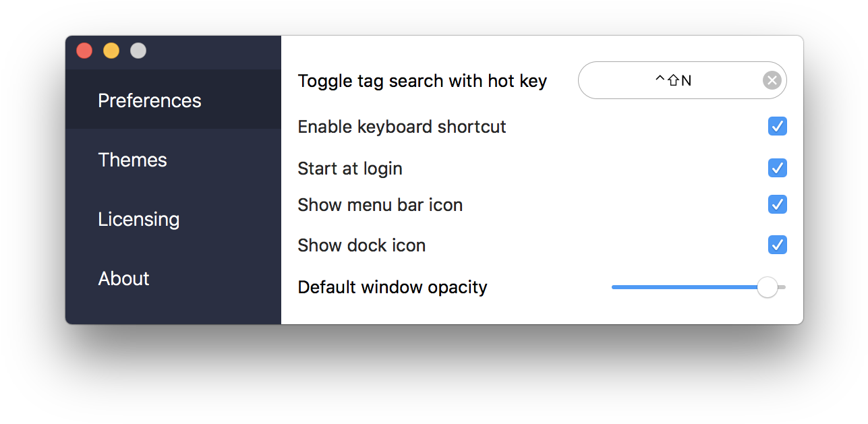Switch to the Themes section

pyautogui.click(x=132, y=160)
